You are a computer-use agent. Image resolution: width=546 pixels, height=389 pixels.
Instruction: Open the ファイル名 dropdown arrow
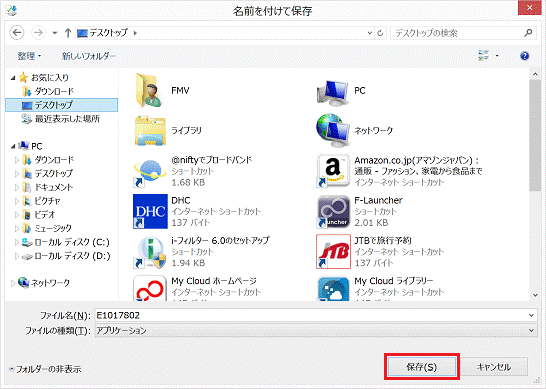click(531, 316)
